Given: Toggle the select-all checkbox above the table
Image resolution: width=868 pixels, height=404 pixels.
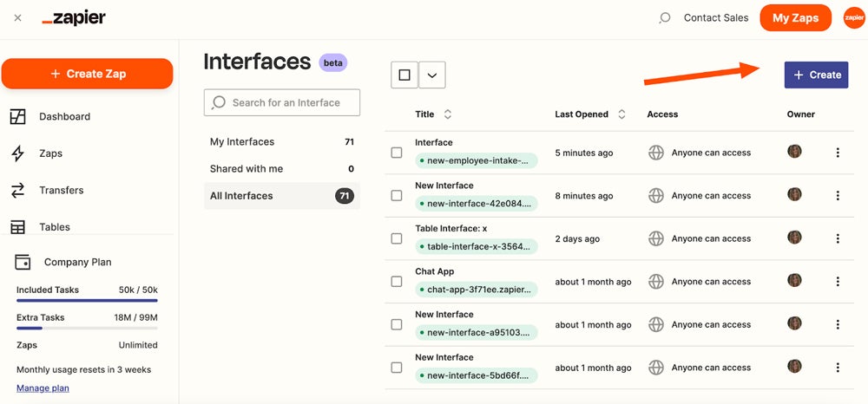Looking at the screenshot, I should pos(404,75).
